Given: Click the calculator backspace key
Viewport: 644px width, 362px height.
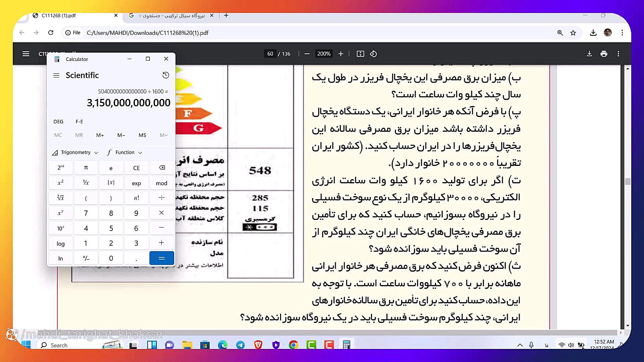Looking at the screenshot, I should coord(162,168).
